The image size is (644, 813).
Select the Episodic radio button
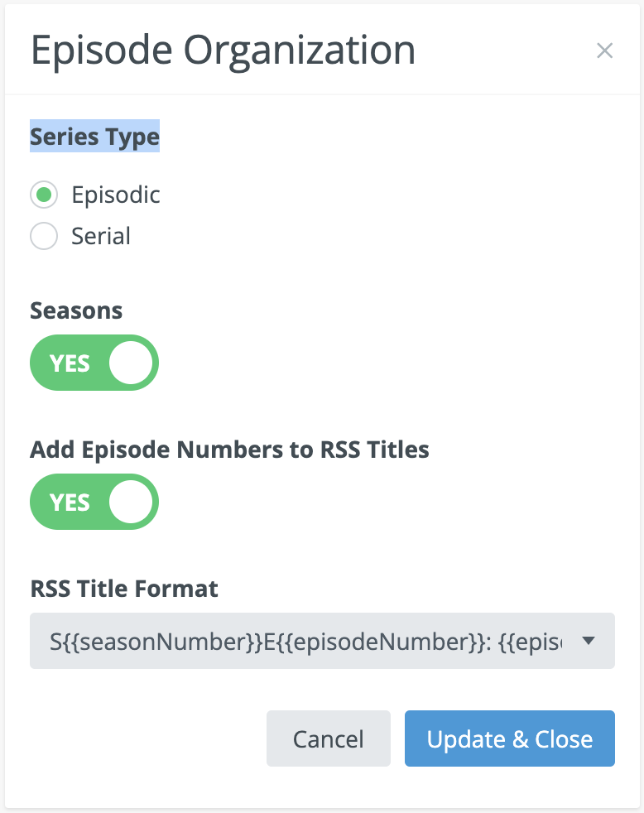point(44,195)
